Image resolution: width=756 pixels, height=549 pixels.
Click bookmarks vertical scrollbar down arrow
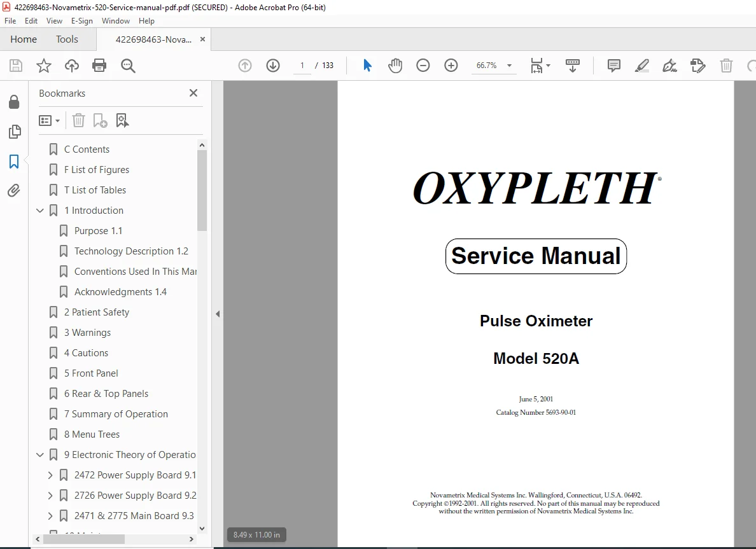tap(202, 528)
